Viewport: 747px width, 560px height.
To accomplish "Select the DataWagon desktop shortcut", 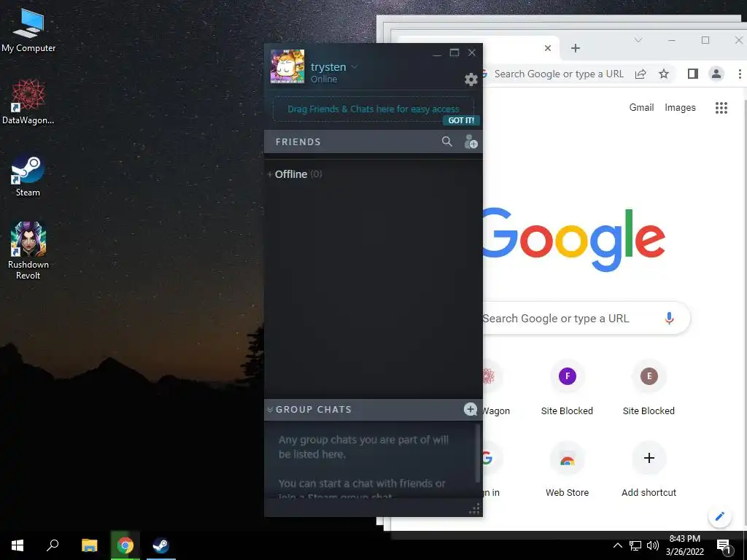I will point(28,101).
